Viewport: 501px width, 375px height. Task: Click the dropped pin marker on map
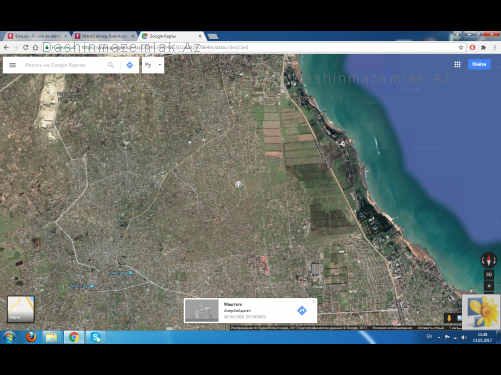point(238,184)
